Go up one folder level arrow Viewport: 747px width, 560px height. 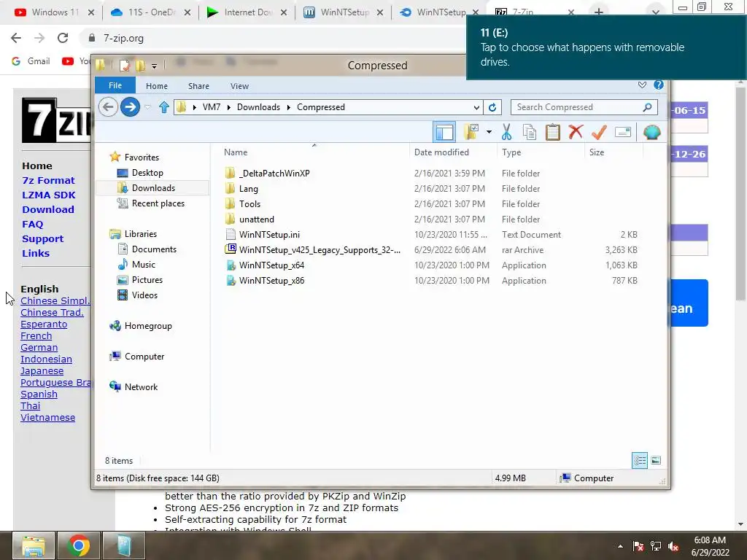coord(164,107)
